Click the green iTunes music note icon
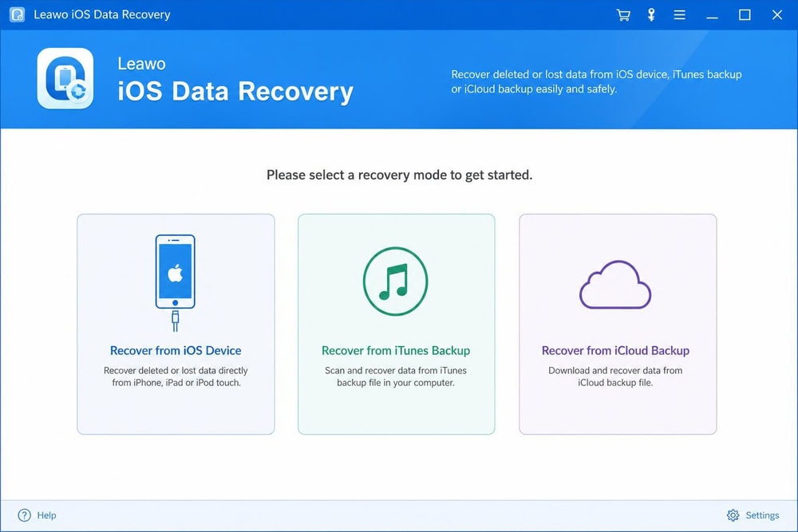The image size is (798, 532). point(396,282)
